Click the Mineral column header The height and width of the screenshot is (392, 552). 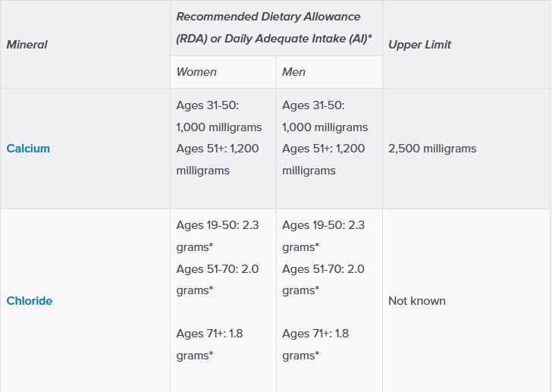[x=27, y=45]
